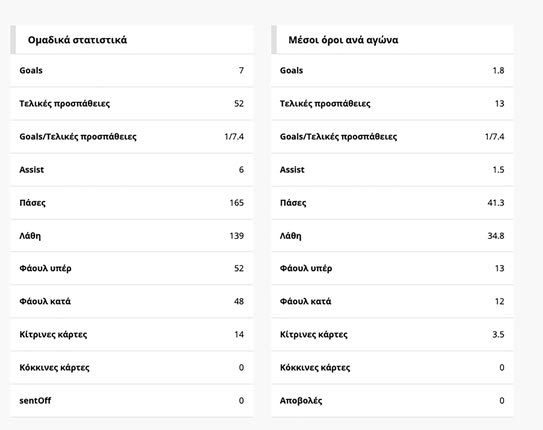Select the Φάουλ υπέρ row showing 52

click(x=132, y=268)
